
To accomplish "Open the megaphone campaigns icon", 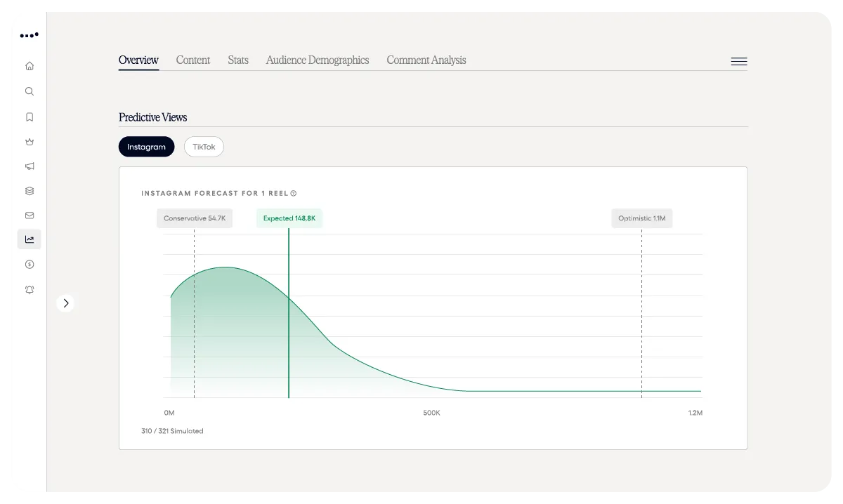I will 30,166.
